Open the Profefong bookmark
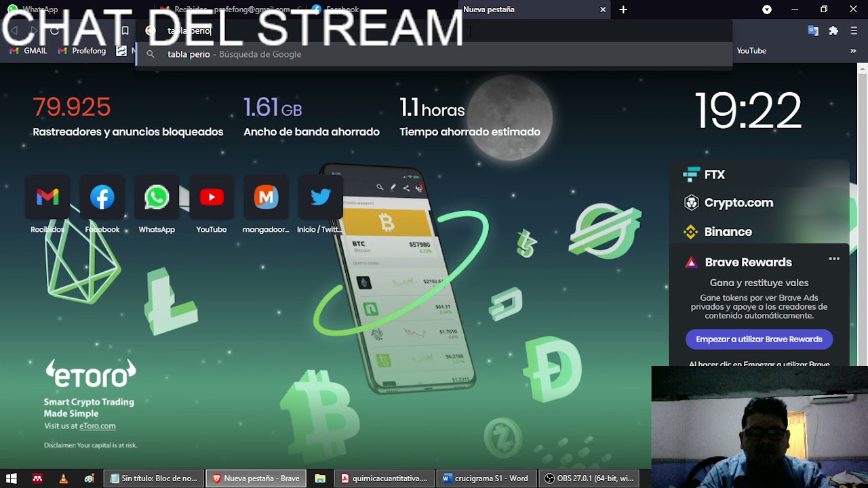This screenshot has height=488, width=868. click(82, 51)
